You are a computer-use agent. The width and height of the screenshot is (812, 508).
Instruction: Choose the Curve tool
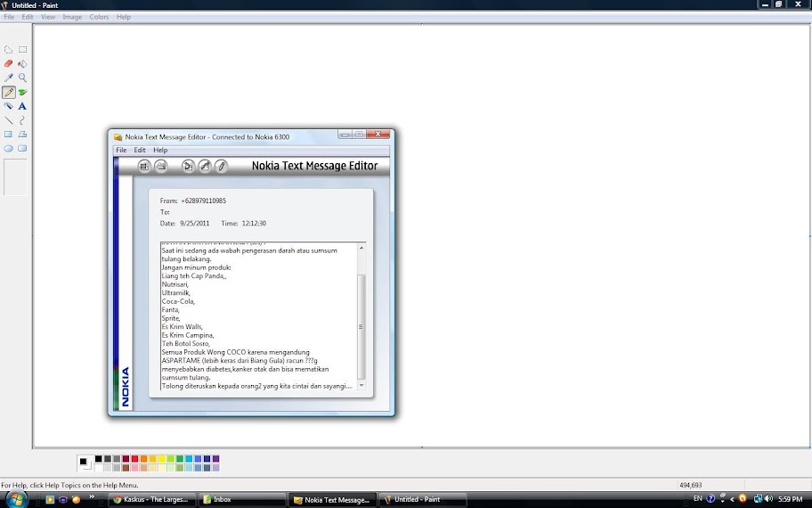pos(23,120)
